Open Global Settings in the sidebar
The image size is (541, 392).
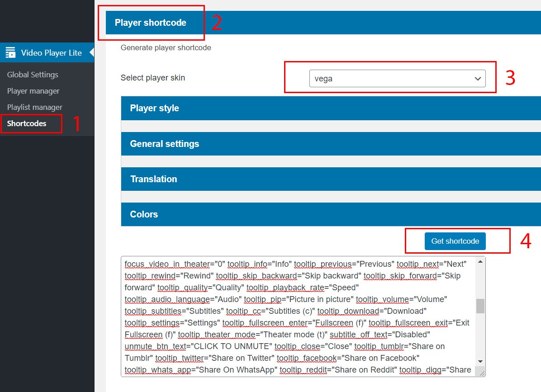33,75
